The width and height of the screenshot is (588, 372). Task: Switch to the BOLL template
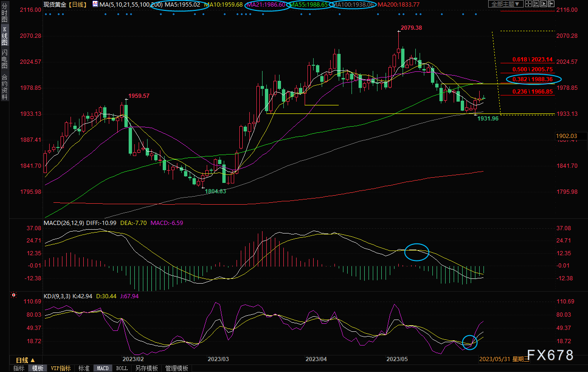tap(122, 368)
